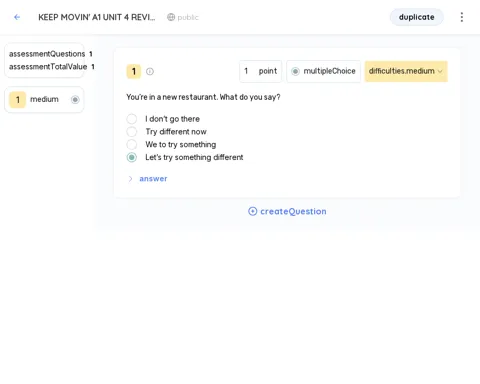Click the question text "You're in a new restaurant"
The height and width of the screenshot is (384, 480).
tap(203, 97)
